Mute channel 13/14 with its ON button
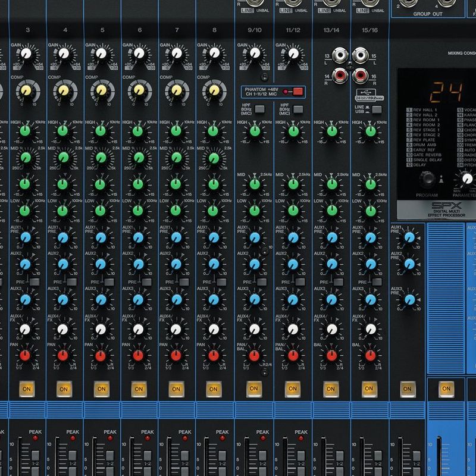476x476 pixels. point(330,389)
